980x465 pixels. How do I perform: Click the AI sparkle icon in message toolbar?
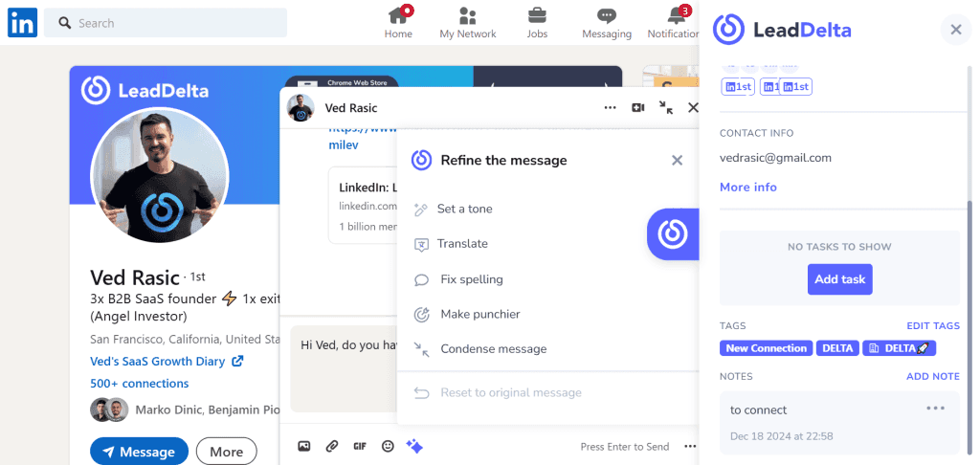pyautogui.click(x=414, y=446)
